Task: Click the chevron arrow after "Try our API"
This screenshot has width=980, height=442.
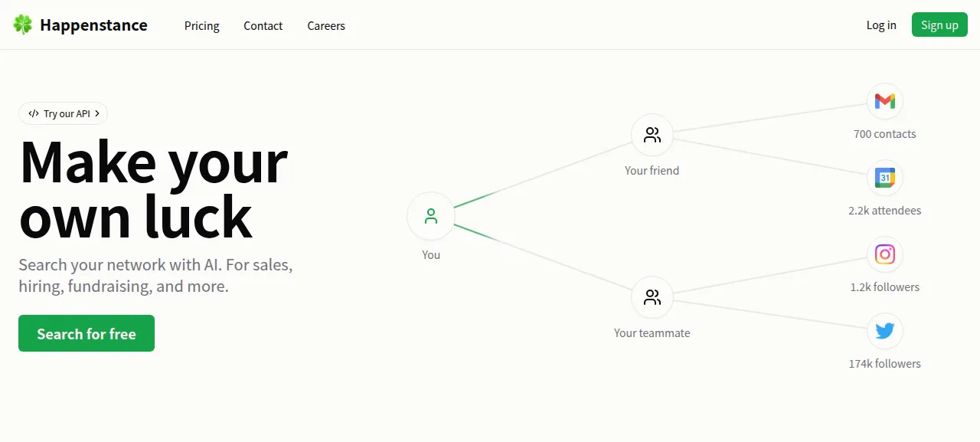Action: coord(97,113)
